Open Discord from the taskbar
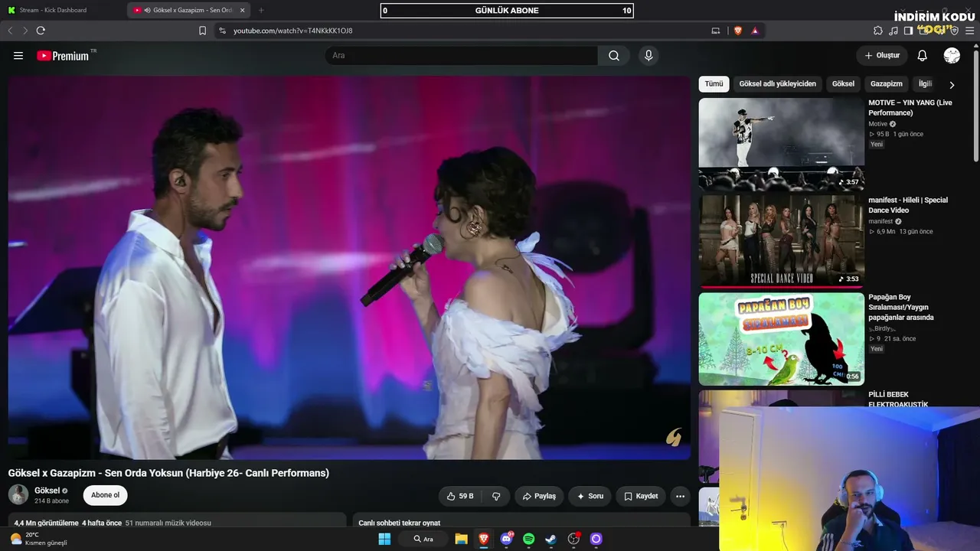 tap(506, 539)
